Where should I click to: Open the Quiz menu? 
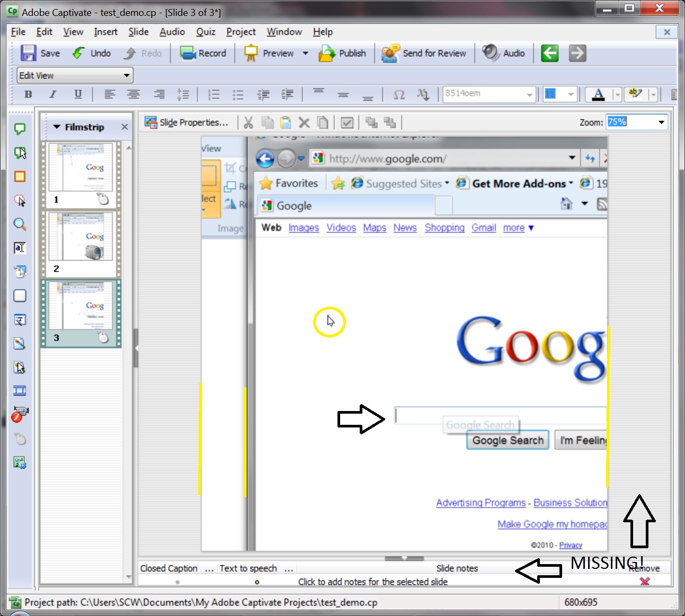pyautogui.click(x=206, y=32)
